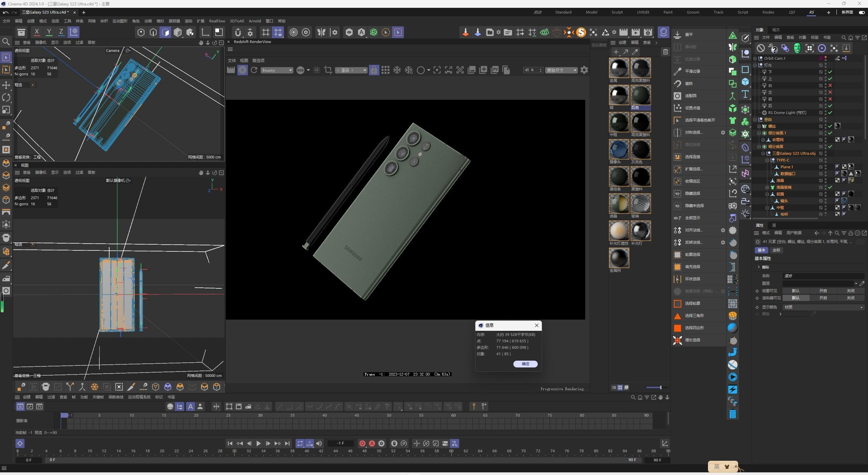Collapse the 灯光 group in object tree
Viewport: 868px width, 475px height.
point(755,65)
